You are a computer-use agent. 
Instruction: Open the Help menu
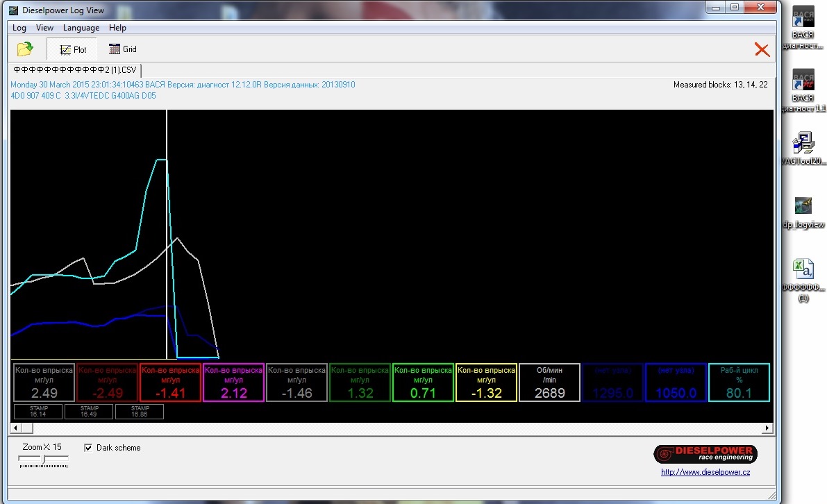117,28
